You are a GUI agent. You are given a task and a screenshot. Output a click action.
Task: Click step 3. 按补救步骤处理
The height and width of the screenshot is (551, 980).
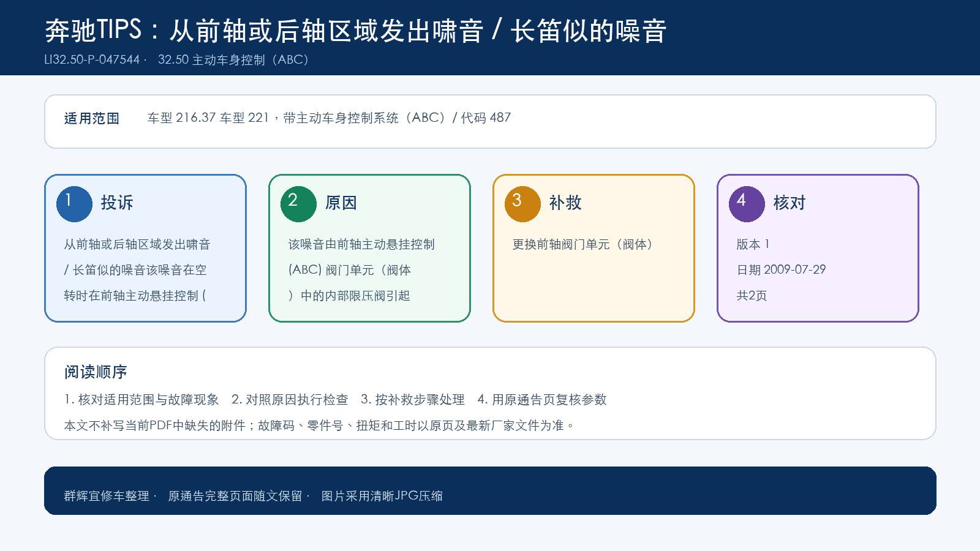[413, 400]
